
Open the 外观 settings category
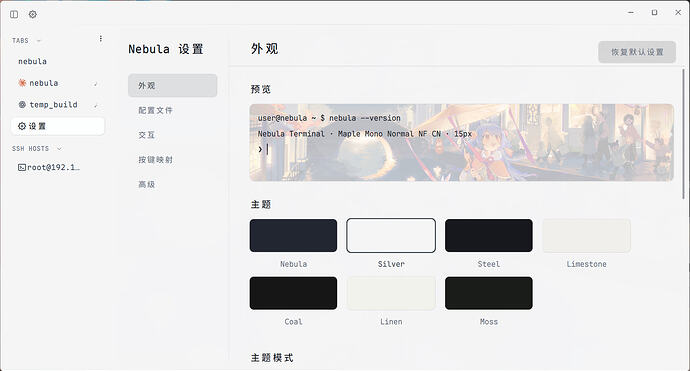pyautogui.click(x=172, y=85)
